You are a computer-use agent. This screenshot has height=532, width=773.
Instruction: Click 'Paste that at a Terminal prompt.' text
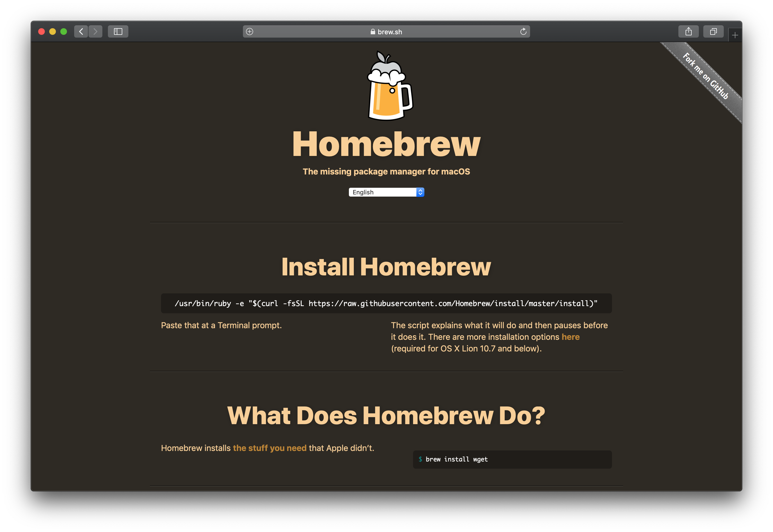click(x=221, y=325)
